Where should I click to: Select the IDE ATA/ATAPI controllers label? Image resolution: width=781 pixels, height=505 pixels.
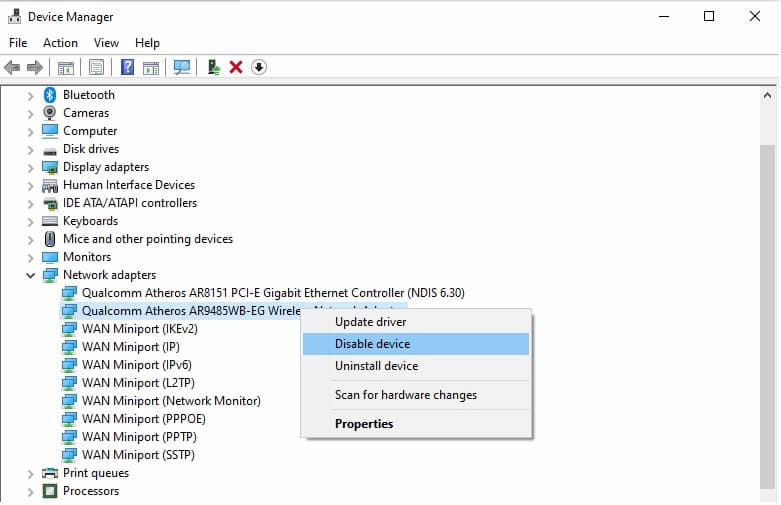(130, 203)
